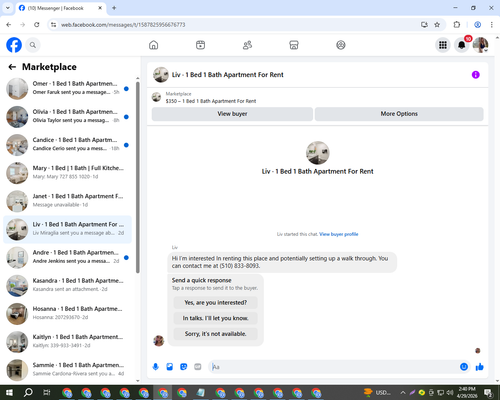Open the Windows Start menu

[9, 392]
